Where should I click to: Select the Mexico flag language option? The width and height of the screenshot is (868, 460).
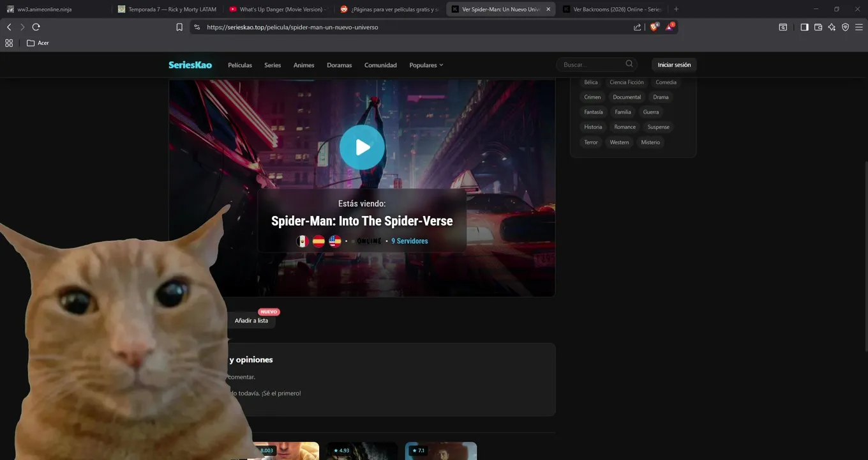click(x=303, y=241)
